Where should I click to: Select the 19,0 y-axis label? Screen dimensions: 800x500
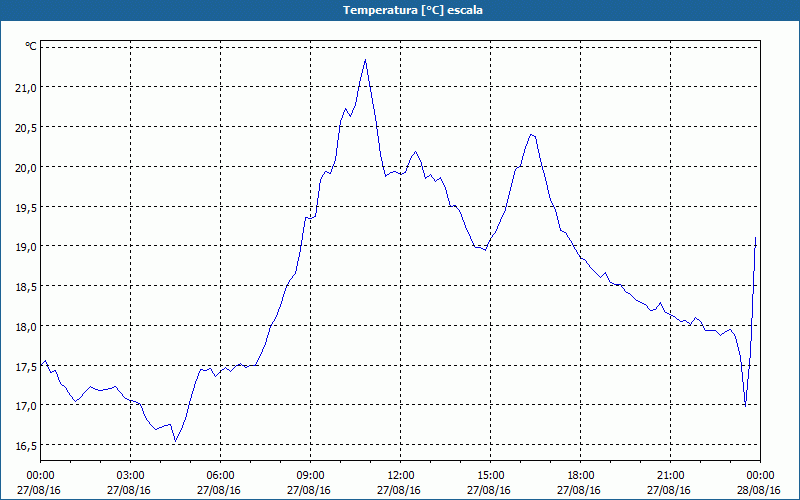pyautogui.click(x=26, y=247)
